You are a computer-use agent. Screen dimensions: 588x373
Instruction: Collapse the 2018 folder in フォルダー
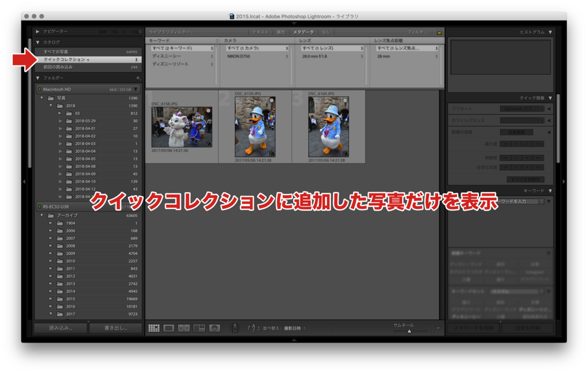(49, 105)
